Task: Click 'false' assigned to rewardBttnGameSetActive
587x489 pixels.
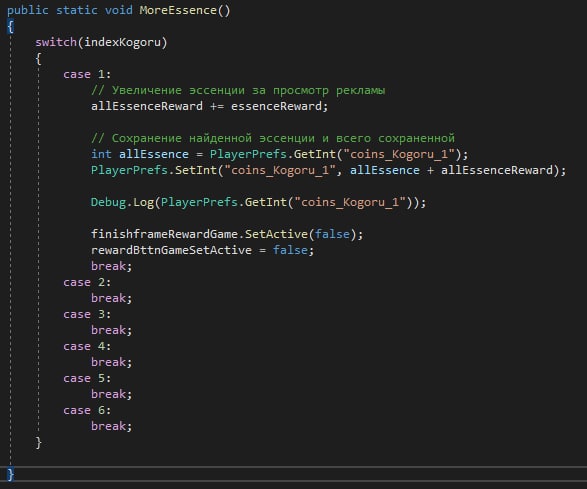Action: (x=290, y=250)
